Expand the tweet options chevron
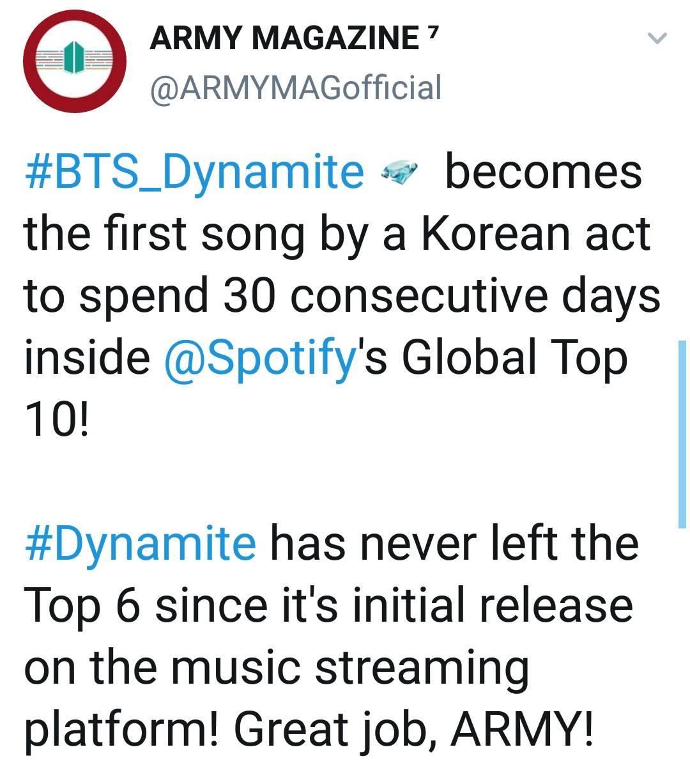This screenshot has width=690, height=784. (x=657, y=38)
